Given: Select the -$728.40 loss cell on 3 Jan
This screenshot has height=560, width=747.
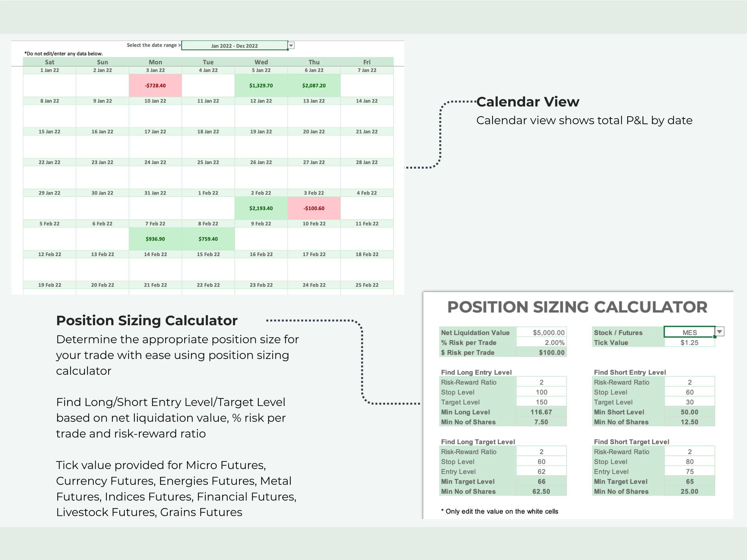Looking at the screenshot, I should (155, 86).
